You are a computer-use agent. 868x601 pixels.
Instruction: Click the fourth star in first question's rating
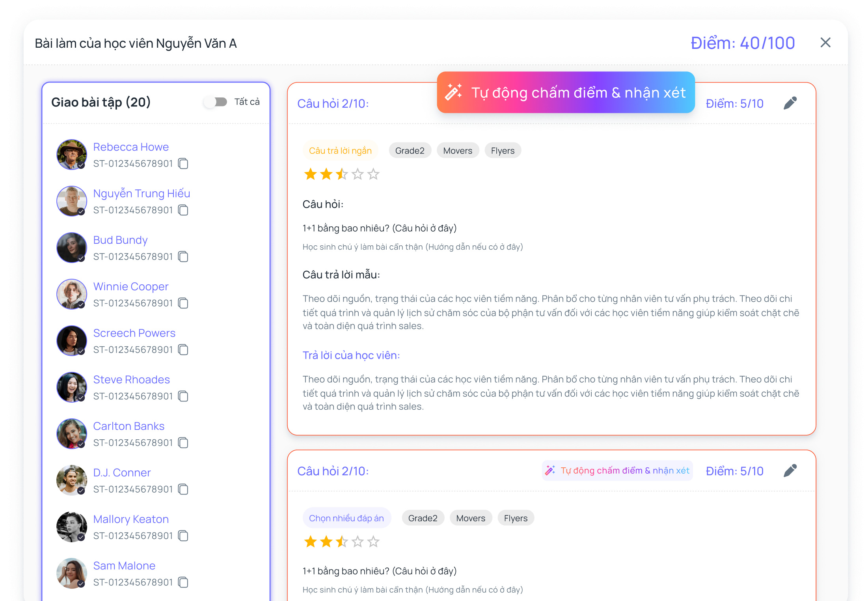358,174
